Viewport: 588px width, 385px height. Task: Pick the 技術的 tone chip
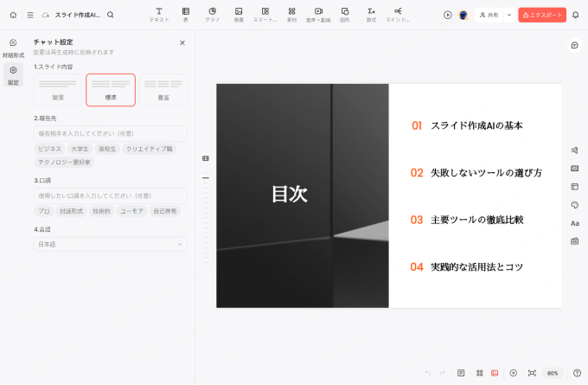[x=101, y=211]
